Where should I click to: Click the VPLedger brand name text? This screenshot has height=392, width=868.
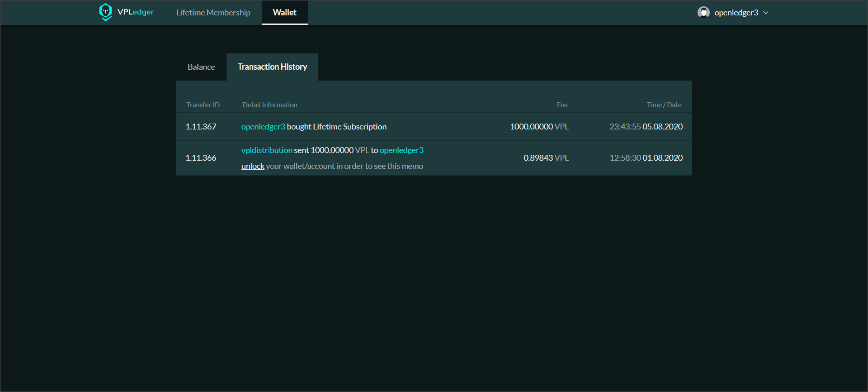pos(136,12)
